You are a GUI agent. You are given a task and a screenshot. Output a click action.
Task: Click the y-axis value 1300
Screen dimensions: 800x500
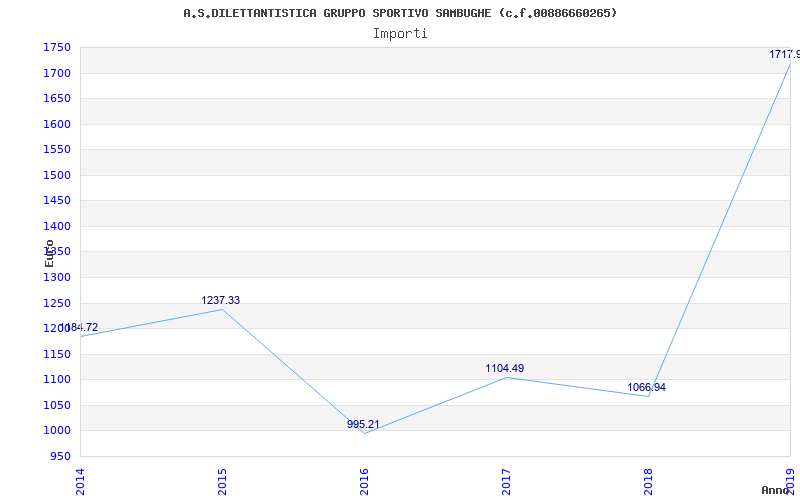pos(57,278)
